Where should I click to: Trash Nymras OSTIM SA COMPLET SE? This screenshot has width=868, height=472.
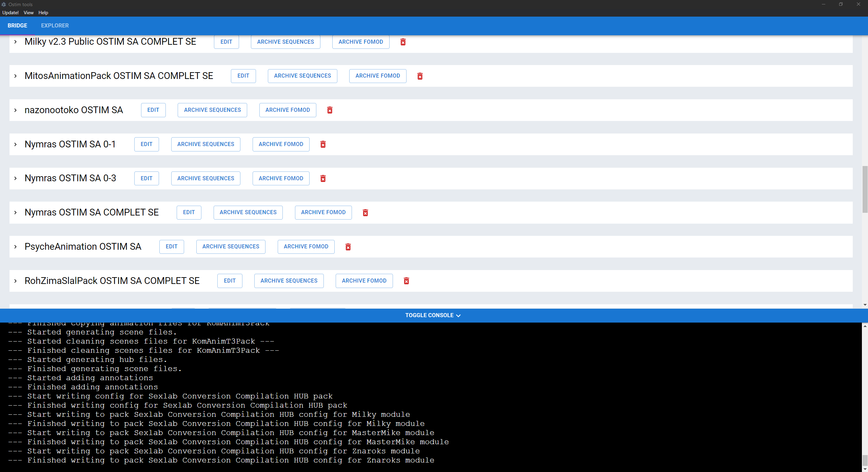coord(365,213)
